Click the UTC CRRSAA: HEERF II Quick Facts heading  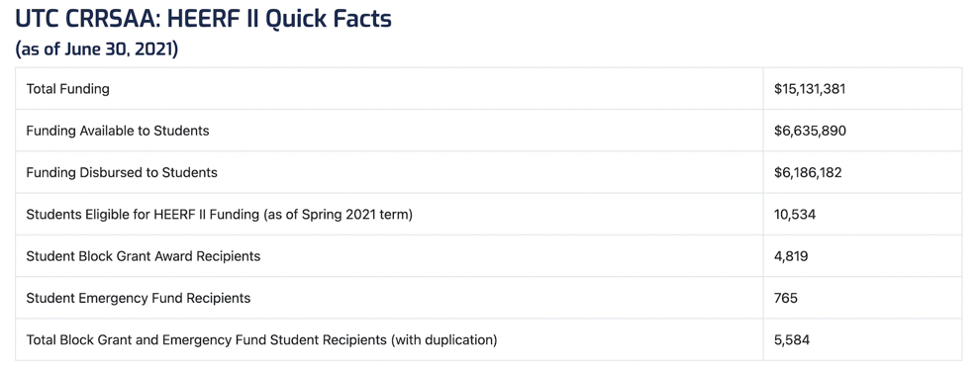coord(203,19)
